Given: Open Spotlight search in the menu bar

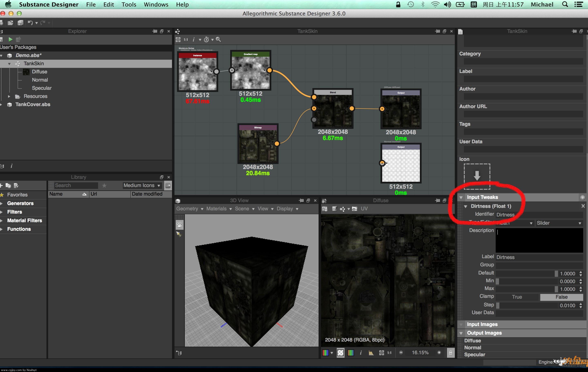Looking at the screenshot, I should click(565, 4).
